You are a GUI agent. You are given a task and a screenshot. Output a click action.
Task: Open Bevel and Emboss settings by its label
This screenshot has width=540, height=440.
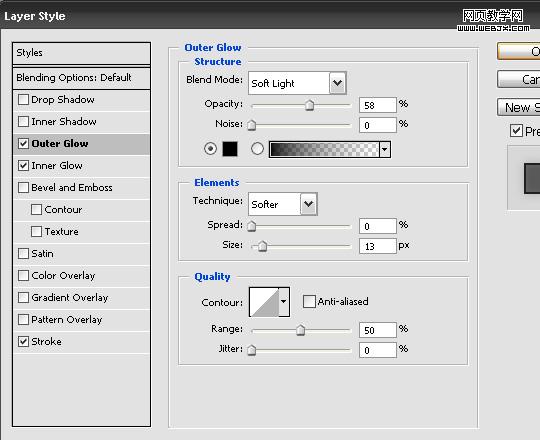point(72,188)
